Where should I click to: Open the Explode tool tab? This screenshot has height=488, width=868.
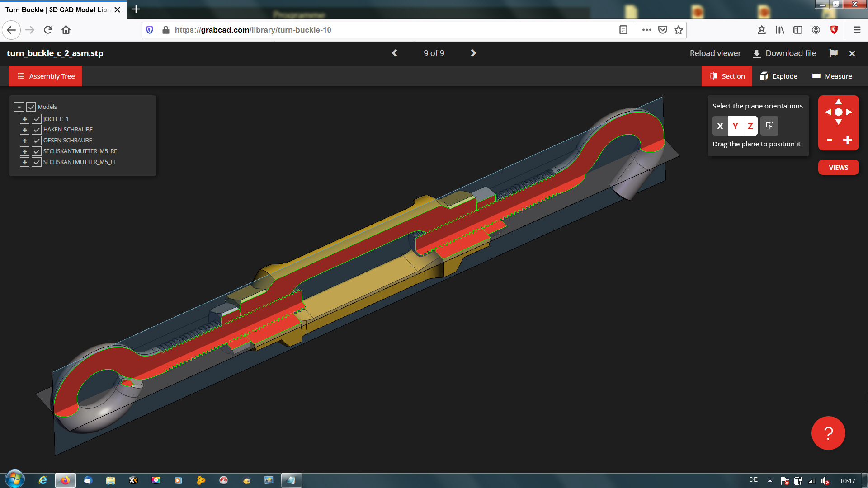tap(778, 76)
